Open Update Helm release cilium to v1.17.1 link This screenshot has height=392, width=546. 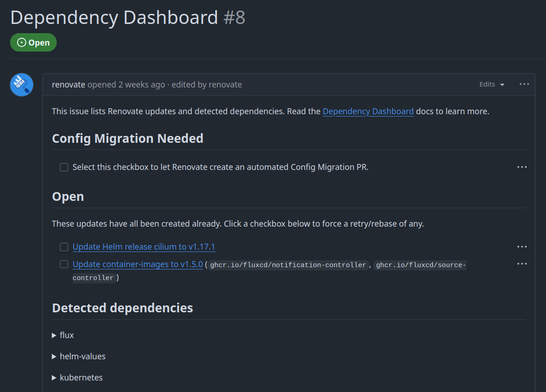(x=144, y=247)
